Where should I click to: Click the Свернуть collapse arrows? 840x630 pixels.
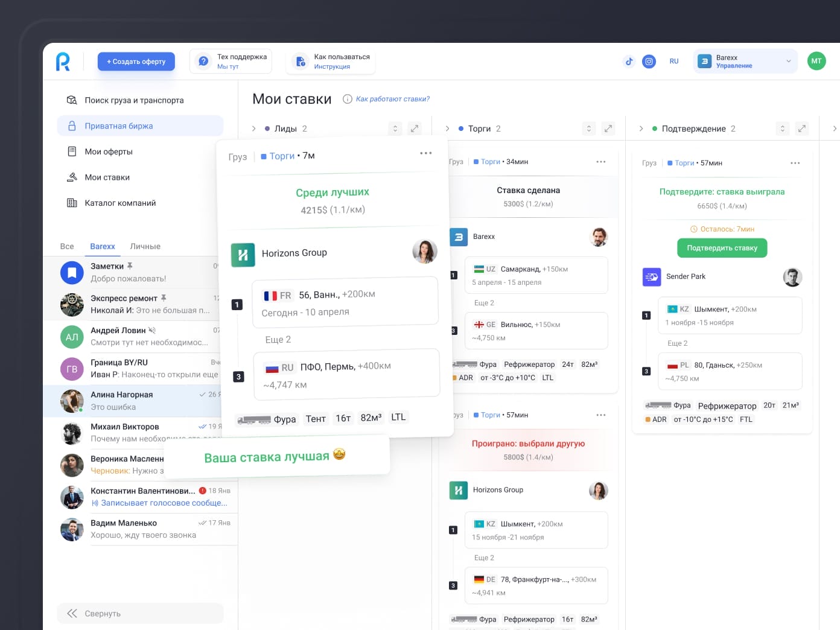[x=72, y=613]
